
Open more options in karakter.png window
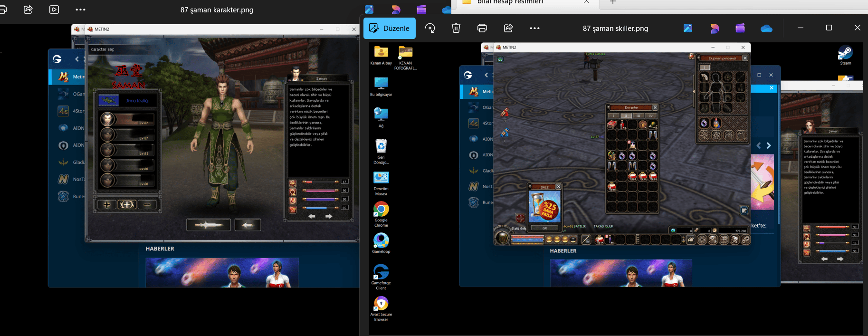[x=80, y=10]
